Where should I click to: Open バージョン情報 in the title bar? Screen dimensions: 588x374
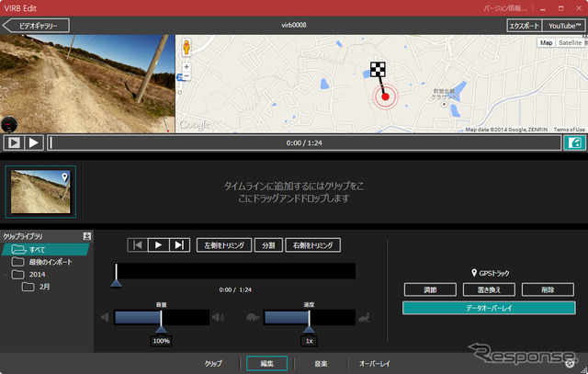[505, 8]
